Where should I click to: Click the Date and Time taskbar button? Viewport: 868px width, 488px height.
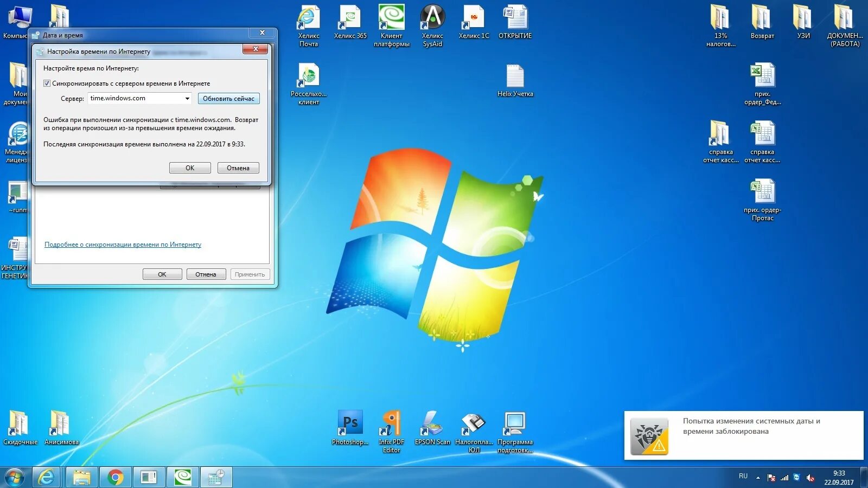[216, 477]
